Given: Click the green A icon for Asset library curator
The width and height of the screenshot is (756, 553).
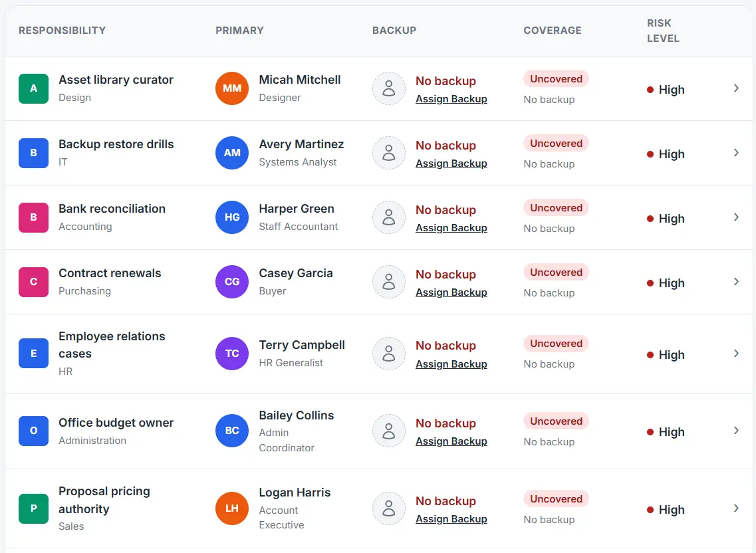Looking at the screenshot, I should (33, 88).
